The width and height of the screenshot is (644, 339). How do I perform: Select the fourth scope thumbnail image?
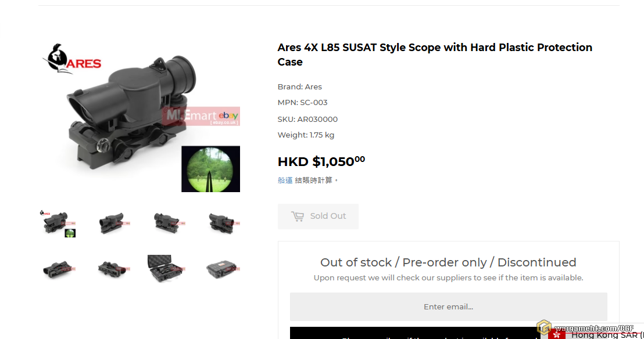[221, 223]
